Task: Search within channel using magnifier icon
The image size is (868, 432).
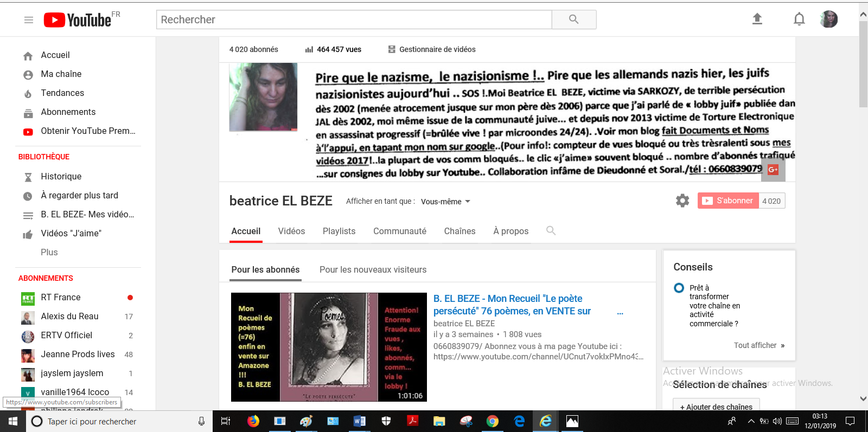Action: [x=551, y=230]
